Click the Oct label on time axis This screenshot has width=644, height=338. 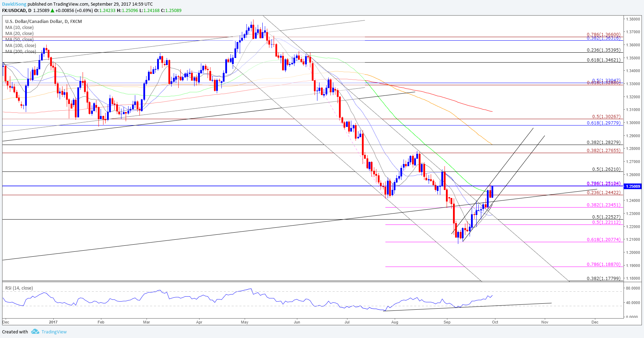pos(495,322)
